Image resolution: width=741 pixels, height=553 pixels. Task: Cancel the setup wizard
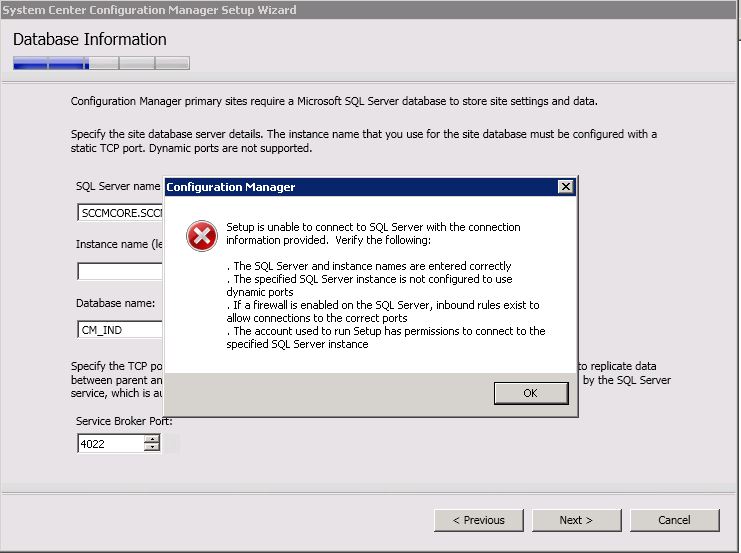tap(674, 520)
